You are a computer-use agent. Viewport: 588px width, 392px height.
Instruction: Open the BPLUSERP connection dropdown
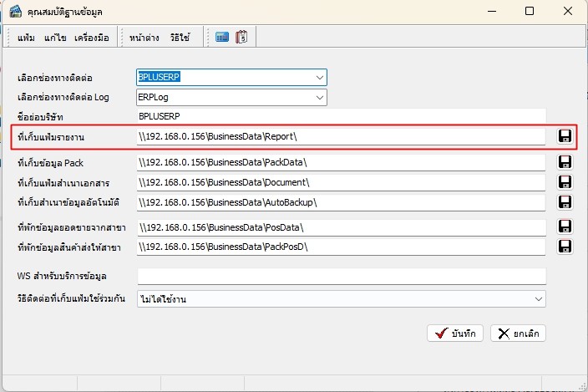319,77
